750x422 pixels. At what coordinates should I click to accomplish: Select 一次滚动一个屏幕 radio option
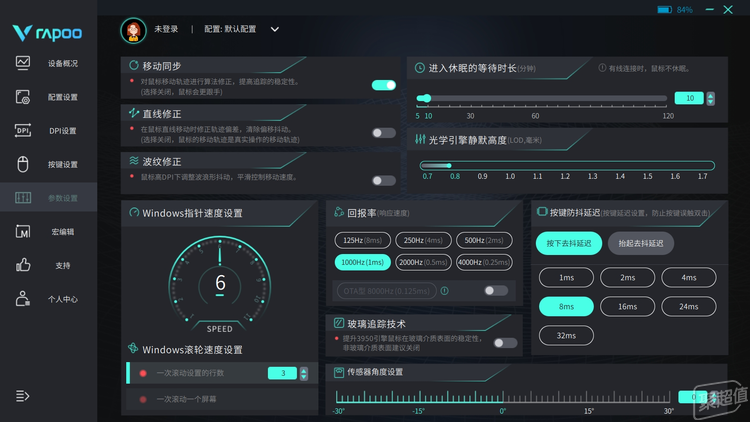tap(143, 399)
